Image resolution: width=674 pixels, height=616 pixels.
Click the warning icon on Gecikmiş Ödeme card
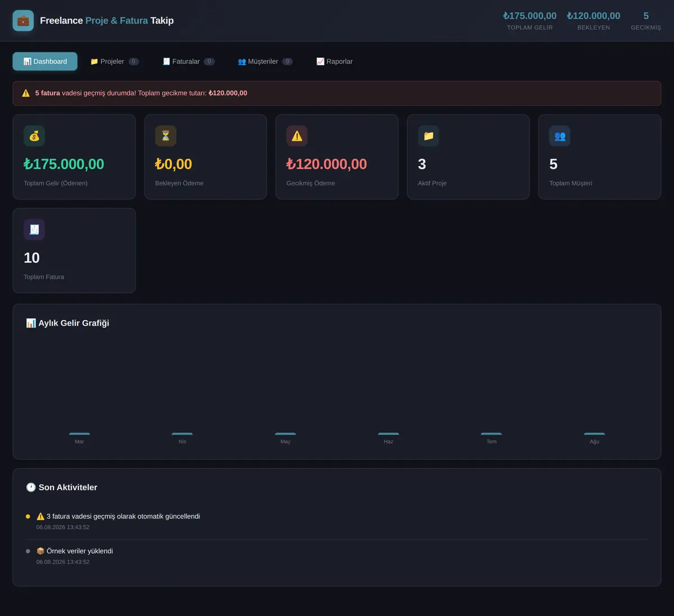coord(297,136)
